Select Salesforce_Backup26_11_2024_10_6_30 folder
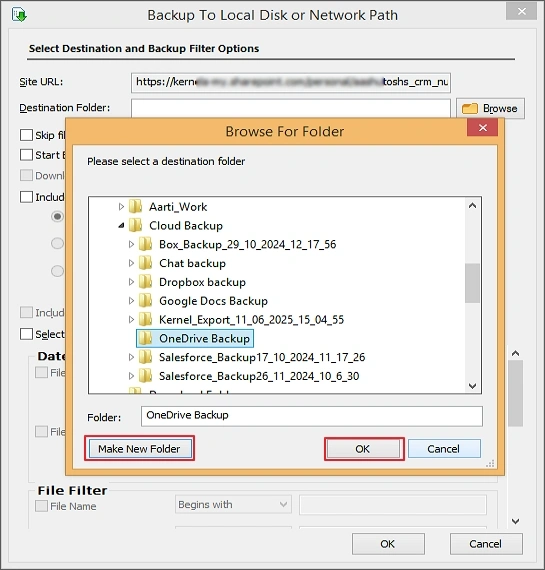The height and width of the screenshot is (570, 545). click(259, 376)
